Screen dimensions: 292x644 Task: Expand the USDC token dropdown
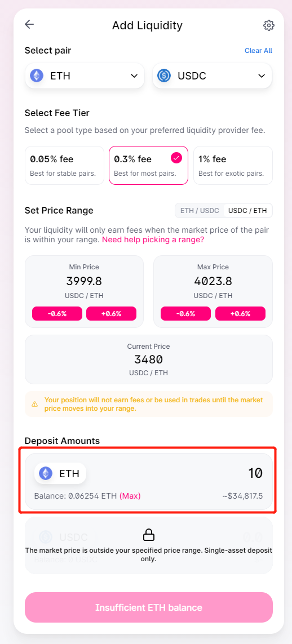(213, 75)
